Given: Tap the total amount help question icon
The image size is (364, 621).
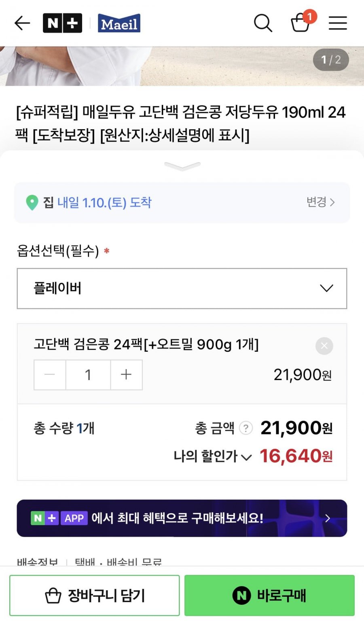Looking at the screenshot, I should point(245,428).
